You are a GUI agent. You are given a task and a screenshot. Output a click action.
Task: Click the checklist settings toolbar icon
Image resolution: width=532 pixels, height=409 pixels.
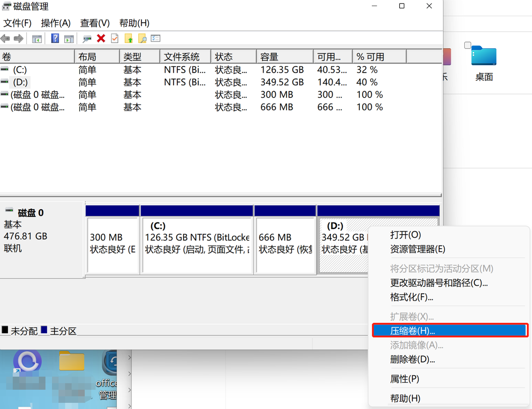(155, 39)
